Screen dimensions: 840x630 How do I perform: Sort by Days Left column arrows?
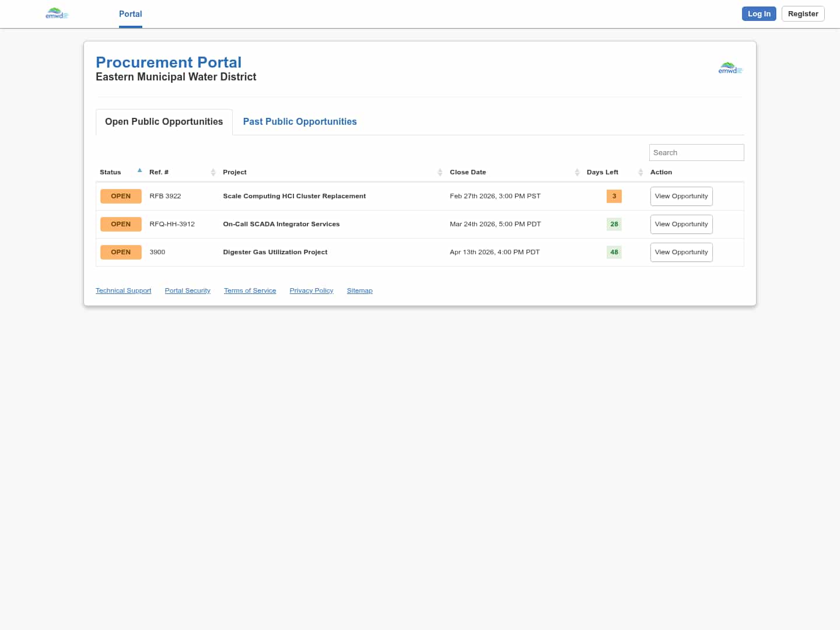click(640, 172)
